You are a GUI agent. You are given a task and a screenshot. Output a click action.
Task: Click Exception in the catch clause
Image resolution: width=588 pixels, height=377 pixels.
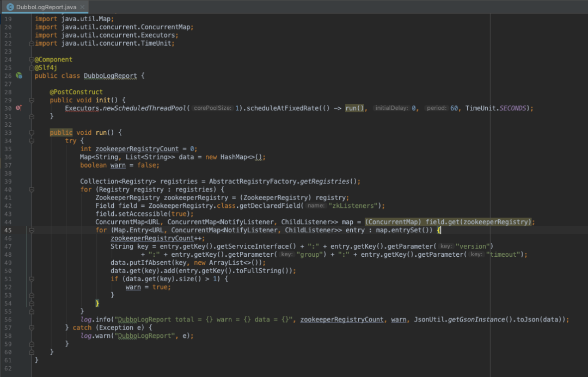coord(116,327)
